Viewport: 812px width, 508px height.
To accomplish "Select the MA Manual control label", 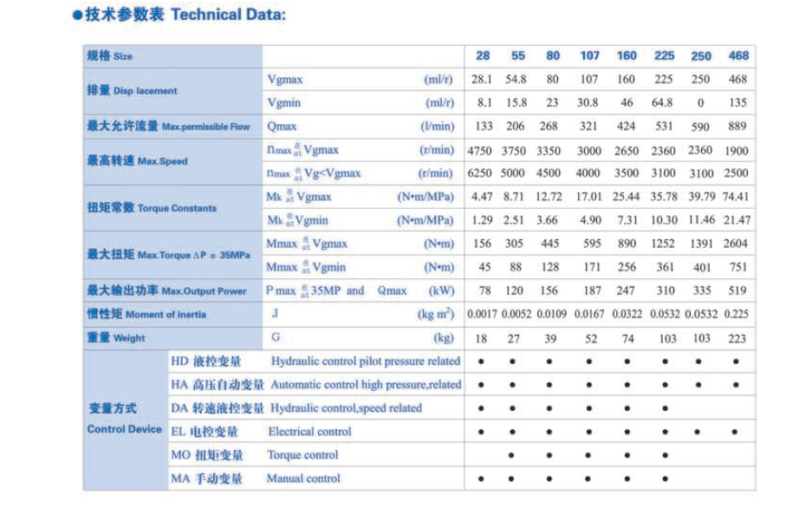I will tap(256, 478).
